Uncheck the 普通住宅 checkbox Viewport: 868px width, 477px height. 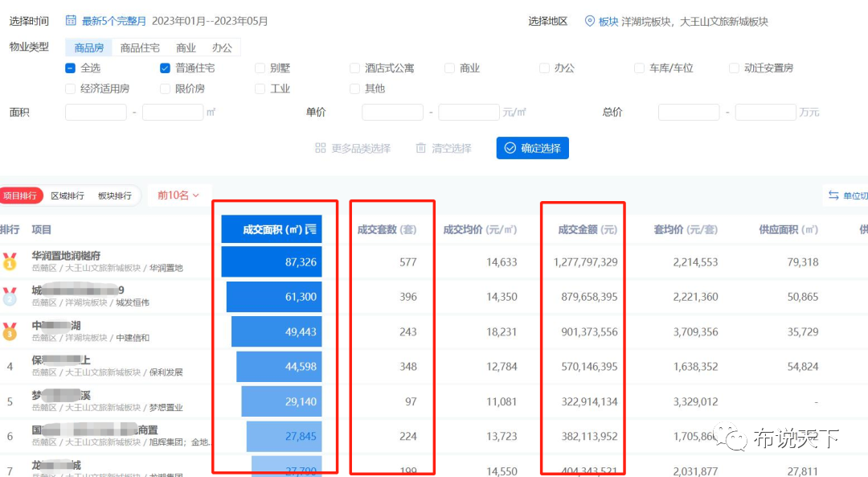(165, 68)
